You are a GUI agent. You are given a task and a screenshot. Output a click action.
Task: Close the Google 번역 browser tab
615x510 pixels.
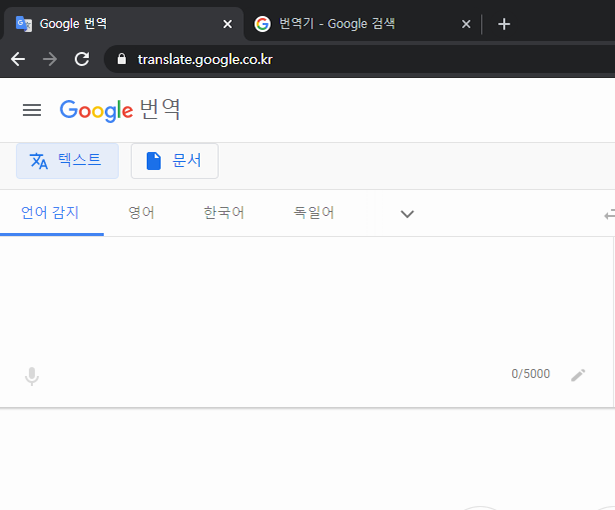[x=227, y=24]
